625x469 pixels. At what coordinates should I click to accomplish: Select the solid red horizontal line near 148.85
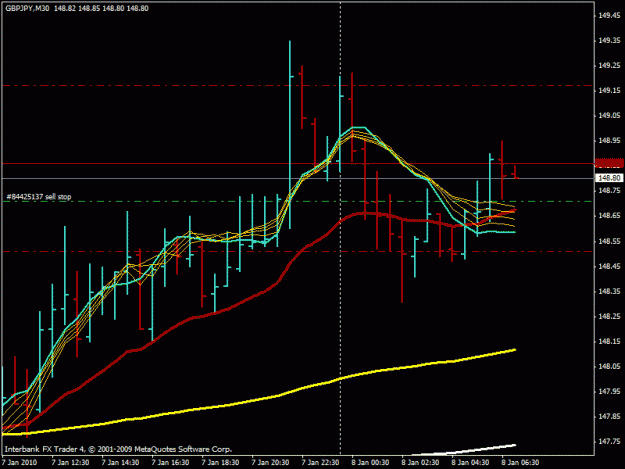coord(298,163)
